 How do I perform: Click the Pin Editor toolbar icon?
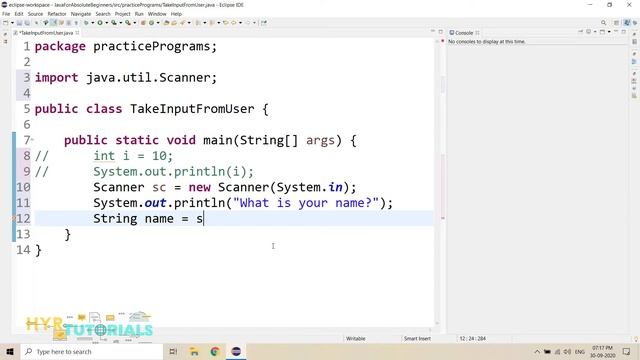[264, 23]
